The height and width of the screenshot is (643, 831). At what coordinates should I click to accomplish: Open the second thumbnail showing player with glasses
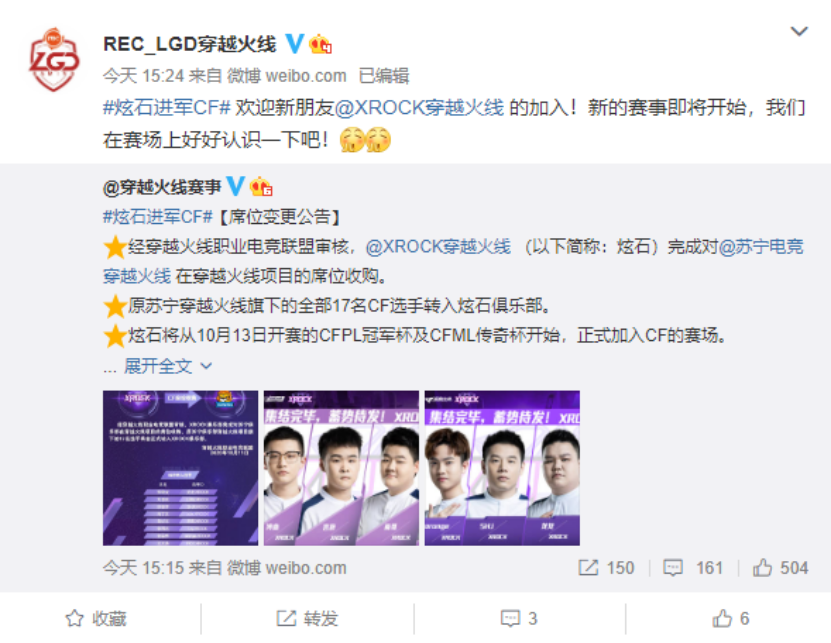click(341, 468)
